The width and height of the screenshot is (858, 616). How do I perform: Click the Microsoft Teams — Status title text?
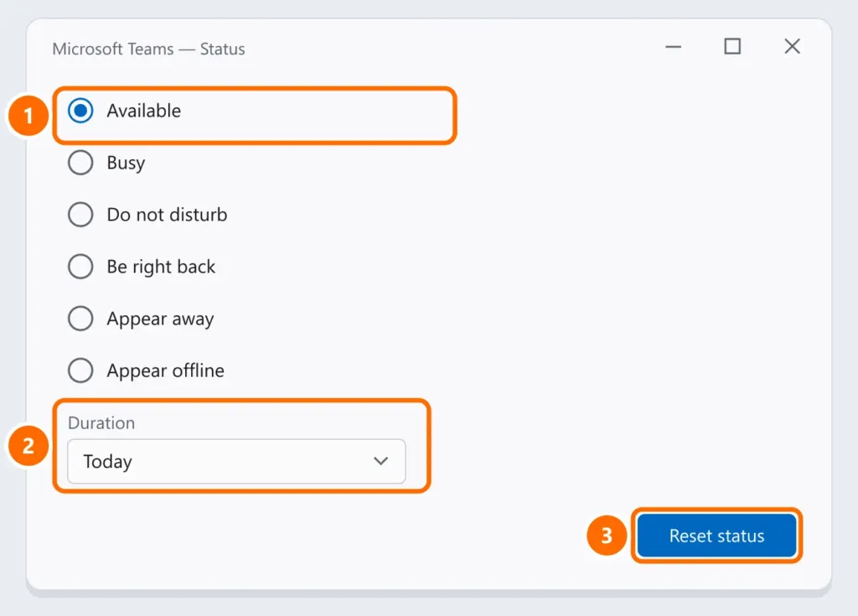pos(148,49)
